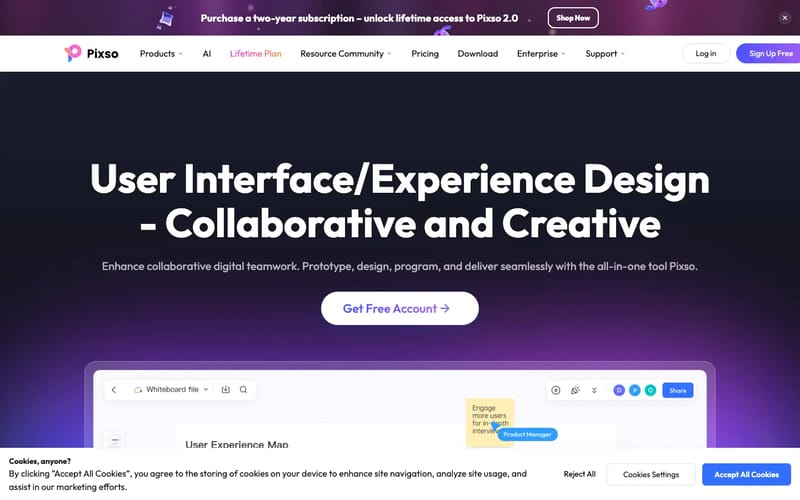Click the whiteboard play presentation icon
Viewport: 800px width, 500px height.
pyautogui.click(x=556, y=390)
